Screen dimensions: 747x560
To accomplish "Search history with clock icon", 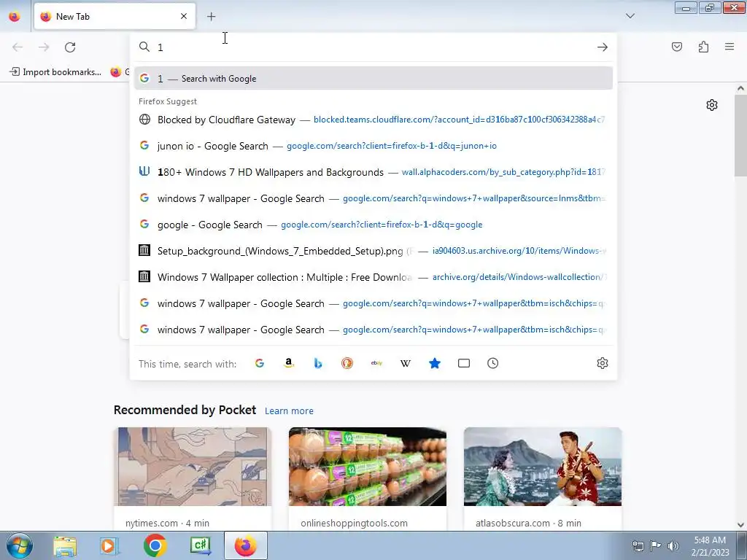I will pyautogui.click(x=492, y=363).
